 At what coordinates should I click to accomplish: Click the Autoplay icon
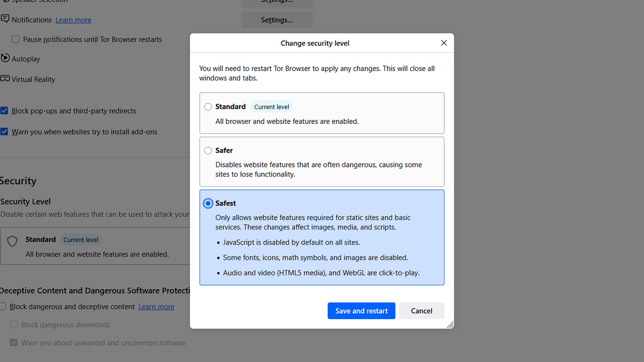(x=5, y=58)
